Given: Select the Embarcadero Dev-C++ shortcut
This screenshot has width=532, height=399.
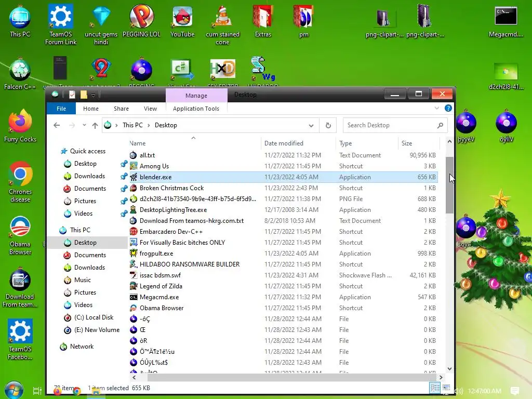Looking at the screenshot, I should pos(283,232).
